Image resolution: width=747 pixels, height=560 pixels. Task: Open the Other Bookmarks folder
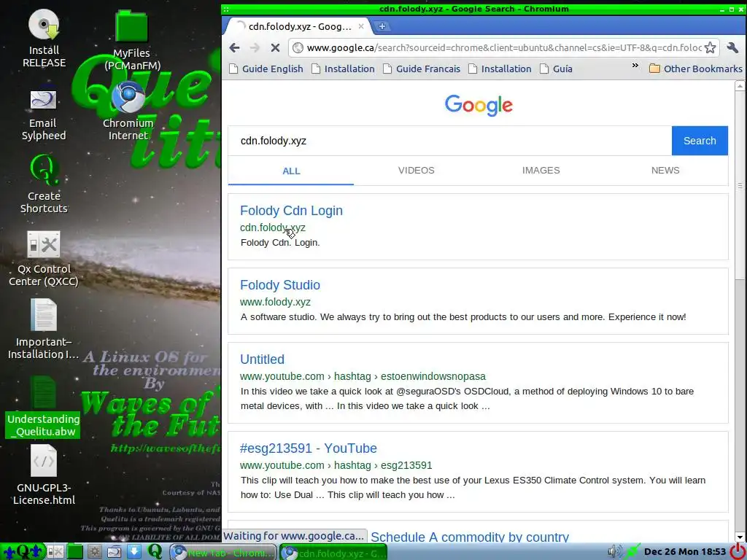(695, 69)
